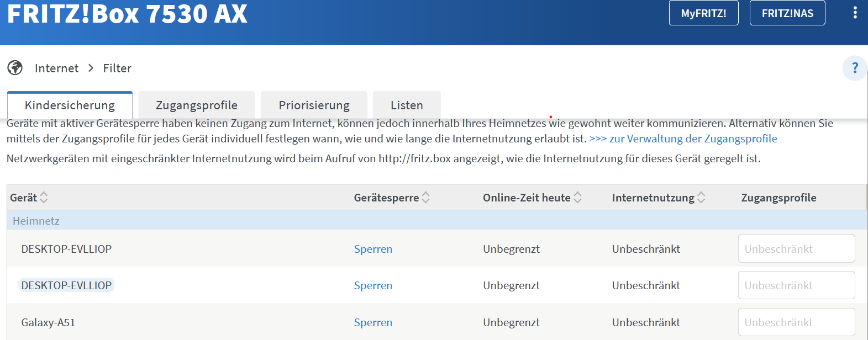Viewport: 868px width, 340px height.
Task: Click the highlighted DESKTOP-EVLLIOP device name
Action: [x=66, y=285]
